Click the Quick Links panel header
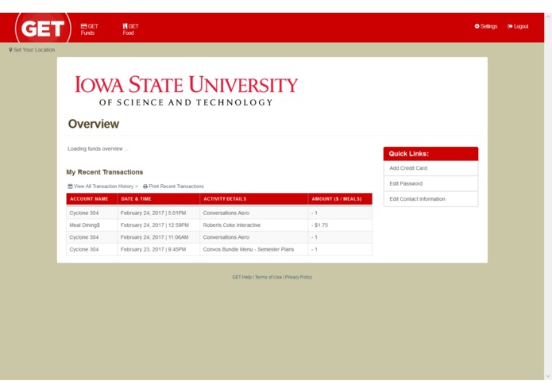 (430, 154)
